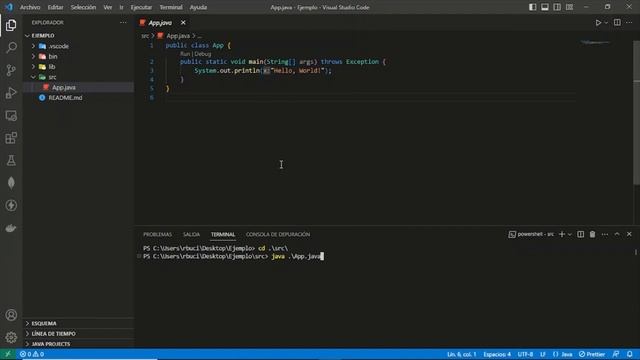
Task: Click the Prettier status item
Action: click(592, 354)
